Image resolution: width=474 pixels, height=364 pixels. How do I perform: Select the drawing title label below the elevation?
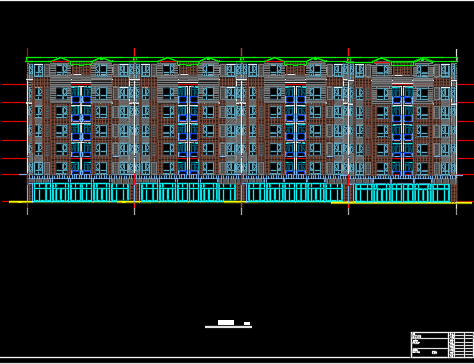226,322
